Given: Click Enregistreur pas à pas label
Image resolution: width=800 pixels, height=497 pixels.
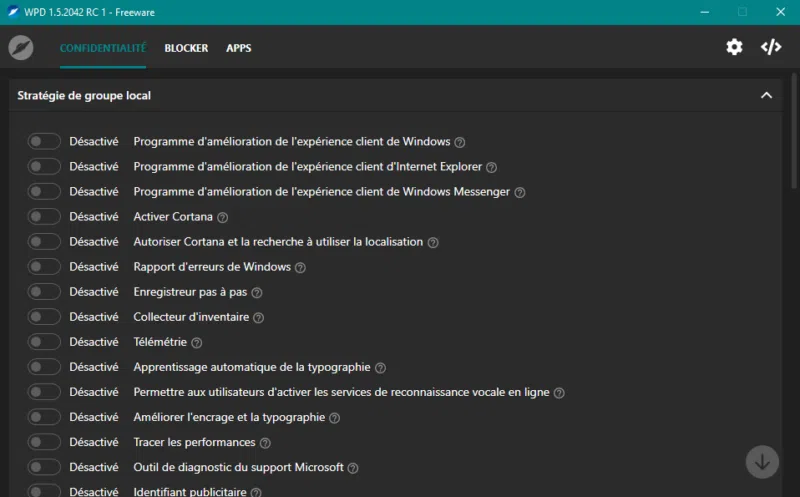Looking at the screenshot, I should (x=190, y=291).
